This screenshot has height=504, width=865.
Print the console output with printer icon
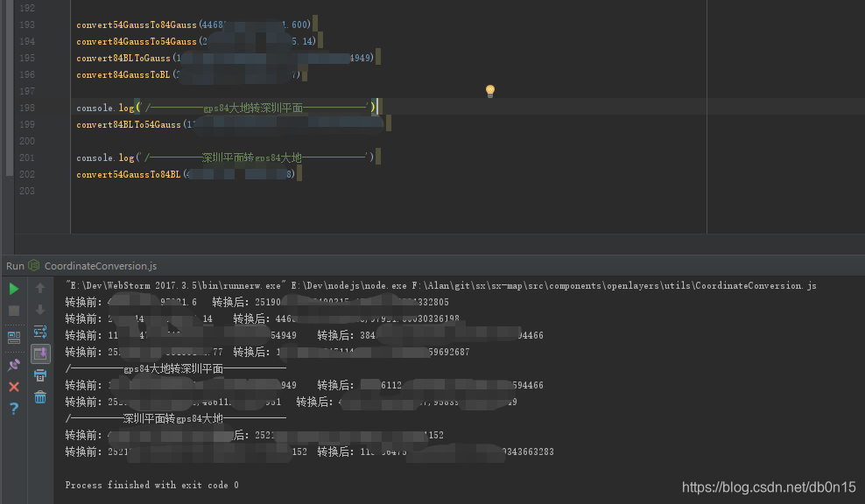pos(40,375)
